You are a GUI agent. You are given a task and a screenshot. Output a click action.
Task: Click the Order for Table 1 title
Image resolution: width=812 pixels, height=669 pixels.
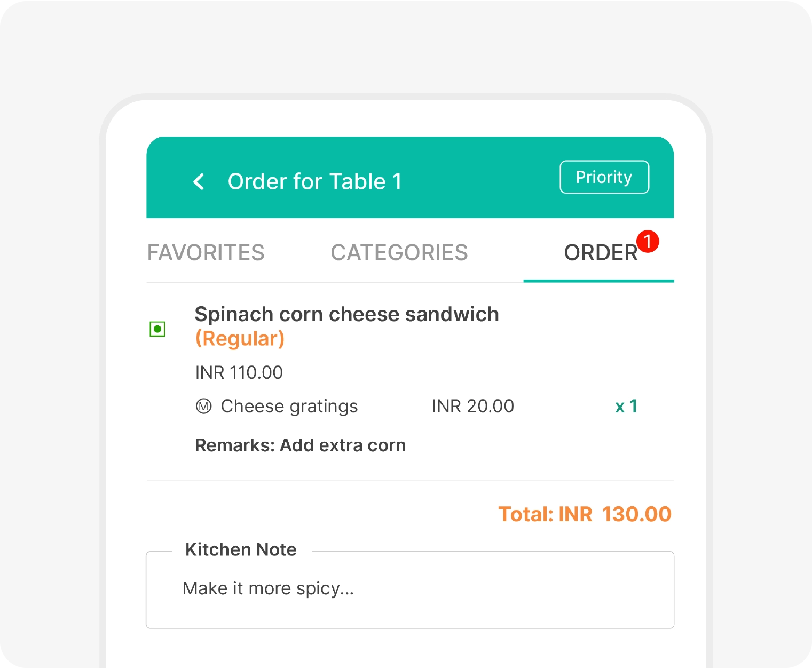pos(315,181)
